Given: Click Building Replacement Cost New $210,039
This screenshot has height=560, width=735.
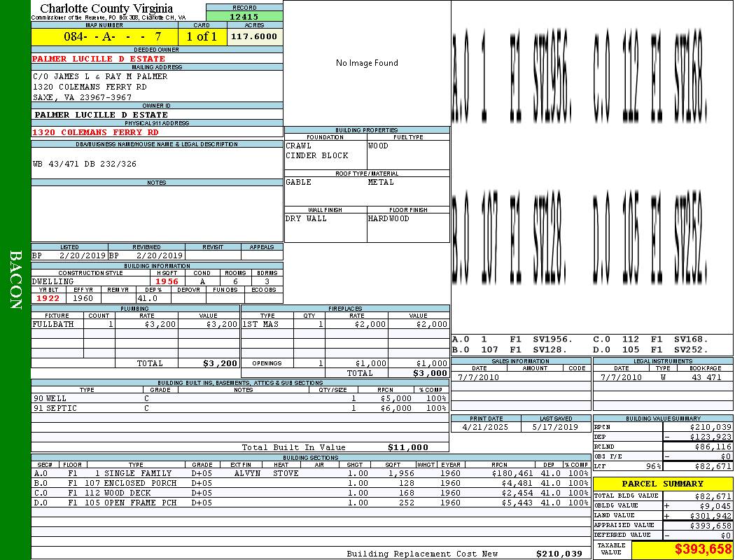Looking at the screenshot, I should click(559, 554).
